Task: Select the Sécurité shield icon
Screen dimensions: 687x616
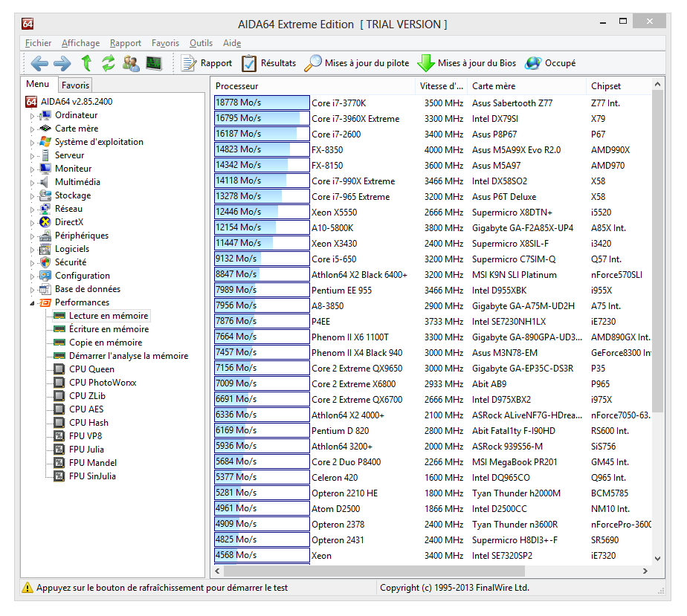Action: (45, 262)
